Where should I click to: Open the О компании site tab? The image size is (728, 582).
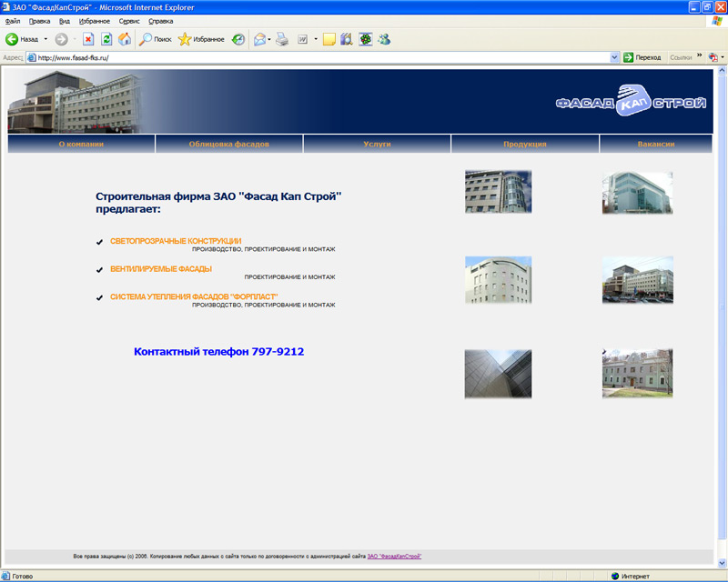[81, 144]
